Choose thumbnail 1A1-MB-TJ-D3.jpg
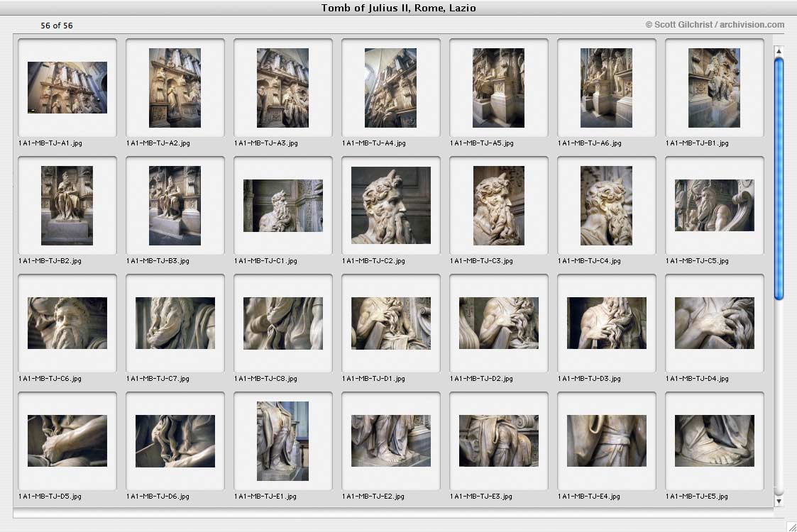Image resolution: width=797 pixels, height=532 pixels. pyautogui.click(x=606, y=323)
